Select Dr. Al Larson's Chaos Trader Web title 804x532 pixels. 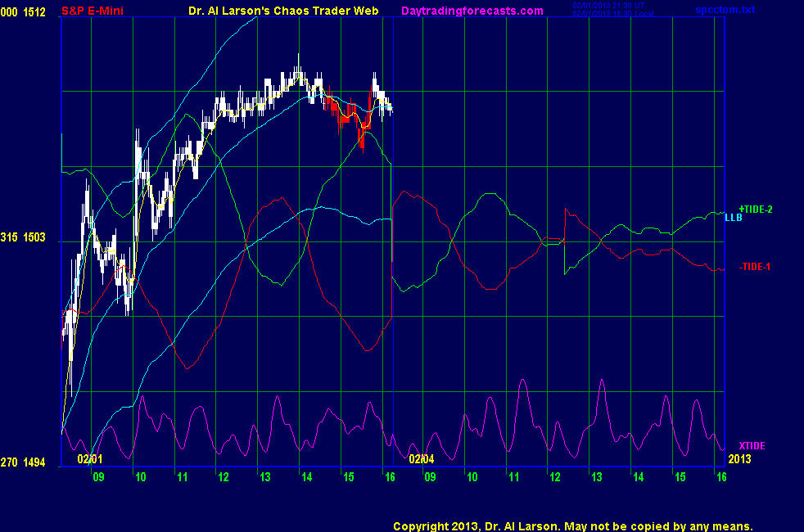[278, 11]
